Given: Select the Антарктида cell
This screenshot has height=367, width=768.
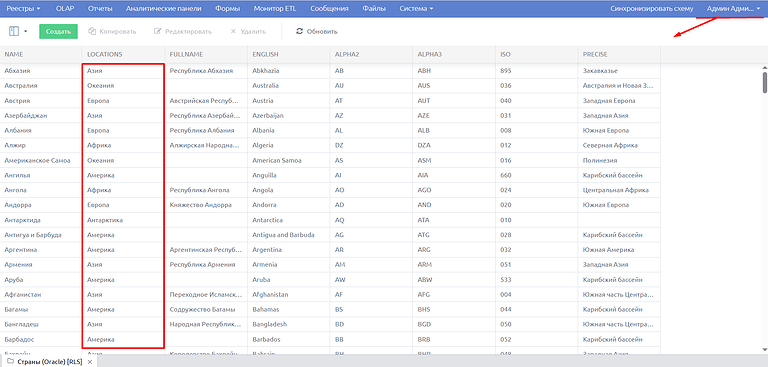Looking at the screenshot, I should pos(41,220).
